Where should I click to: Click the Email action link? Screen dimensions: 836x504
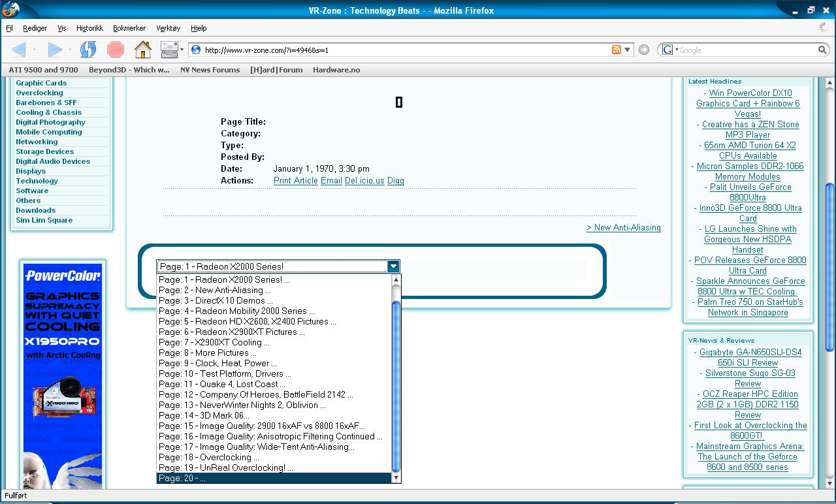pyautogui.click(x=331, y=180)
